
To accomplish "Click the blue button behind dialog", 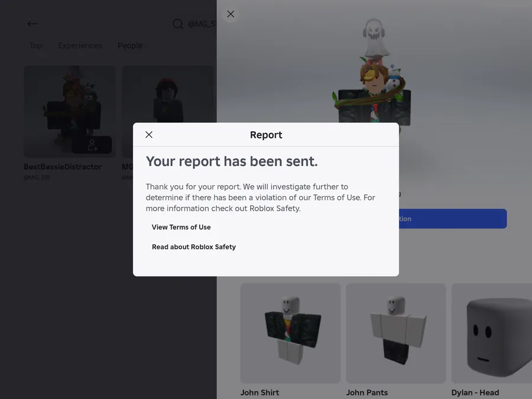I will [x=453, y=219].
